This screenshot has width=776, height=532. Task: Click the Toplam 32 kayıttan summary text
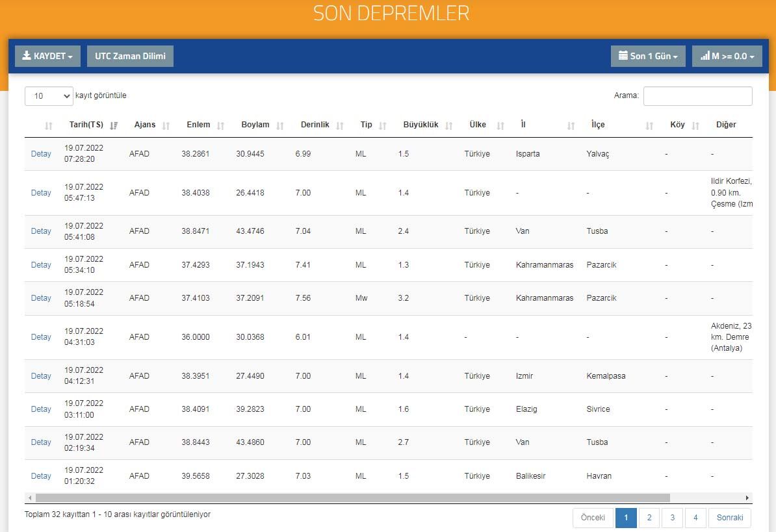(117, 514)
